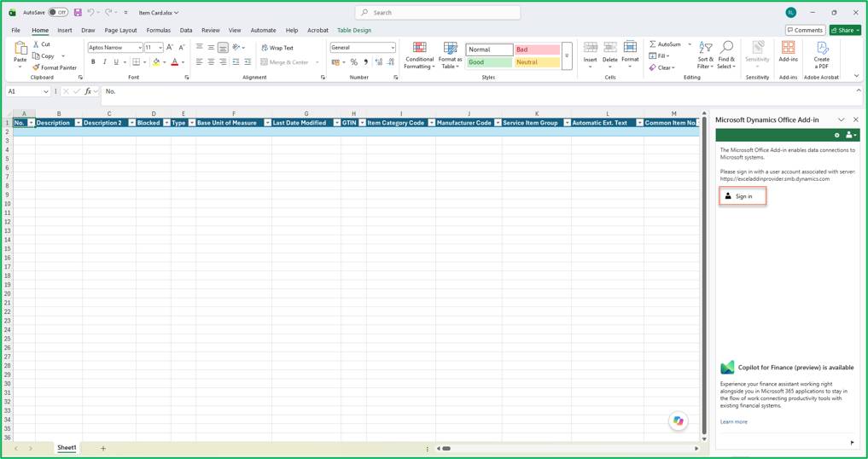The width and height of the screenshot is (868, 459).
Task: Click the Font Color A icon
Action: coord(175,62)
